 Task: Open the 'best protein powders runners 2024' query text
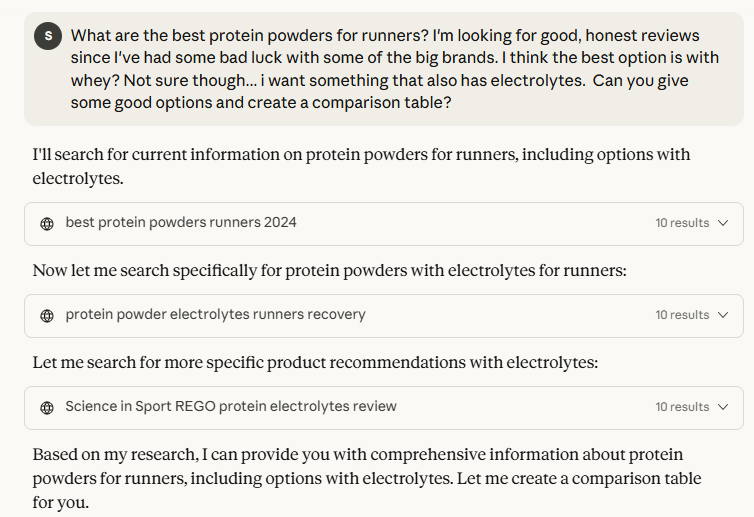[x=181, y=222]
